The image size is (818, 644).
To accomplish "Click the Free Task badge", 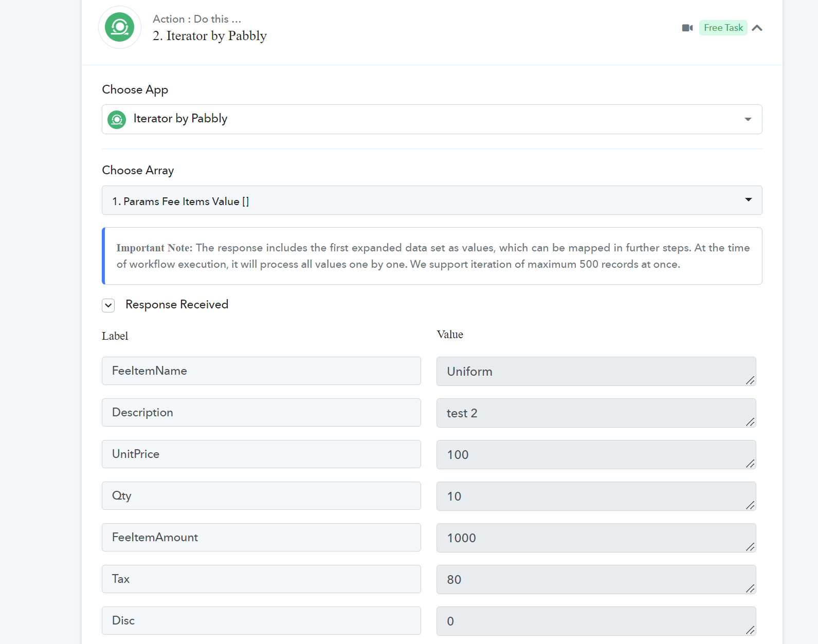I will pos(723,28).
